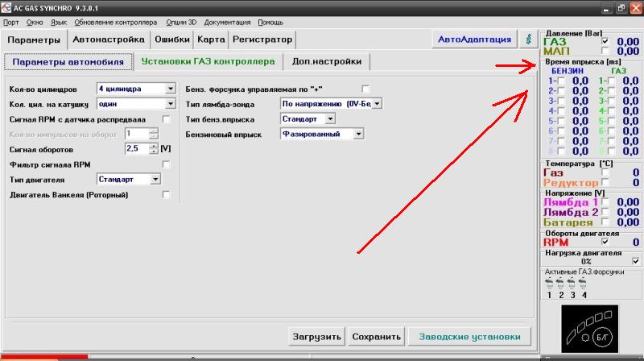The width and height of the screenshot is (644, 361).
Task: Enable Фильтр сигнала RPM checkbox
Action: 167,164
